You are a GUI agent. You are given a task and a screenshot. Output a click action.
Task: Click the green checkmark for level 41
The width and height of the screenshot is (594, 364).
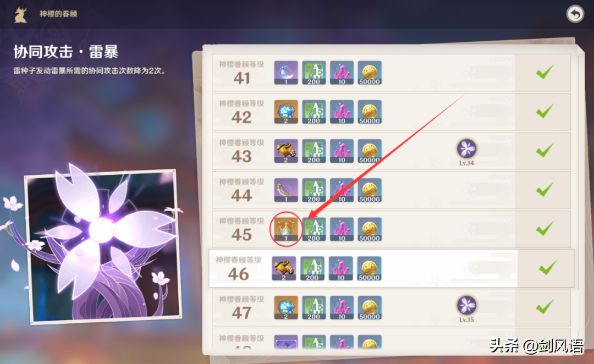click(x=544, y=71)
